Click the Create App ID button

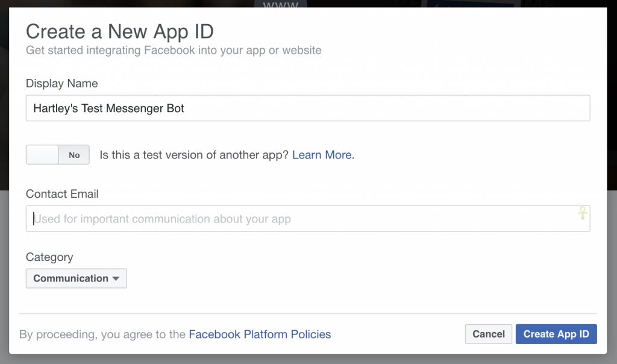pos(556,334)
